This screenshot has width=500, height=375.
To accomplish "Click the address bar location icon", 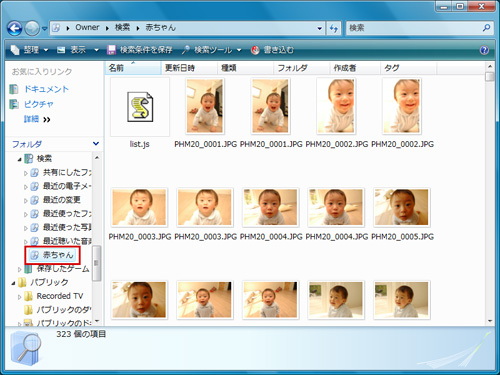I will pyautogui.click(x=57, y=28).
